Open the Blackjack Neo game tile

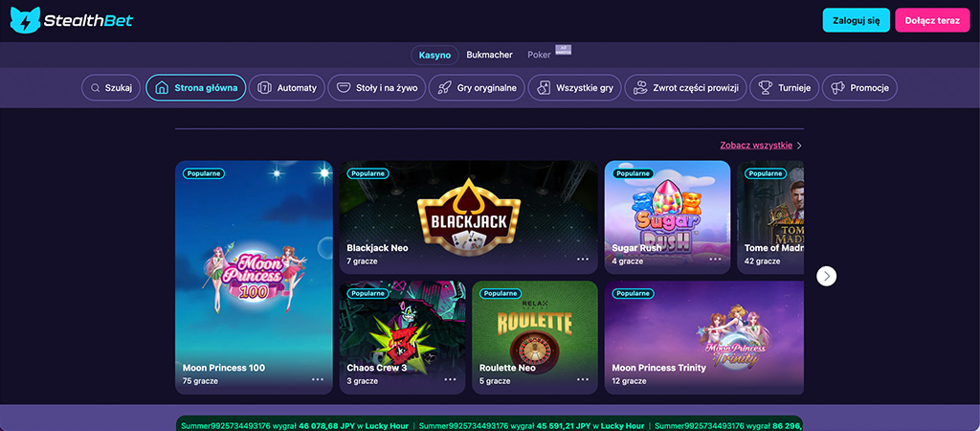pos(469,217)
